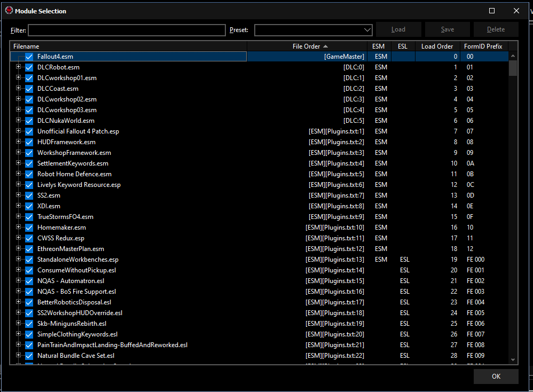Focus the Filter text field
The width and height of the screenshot is (533, 392).
tap(127, 30)
